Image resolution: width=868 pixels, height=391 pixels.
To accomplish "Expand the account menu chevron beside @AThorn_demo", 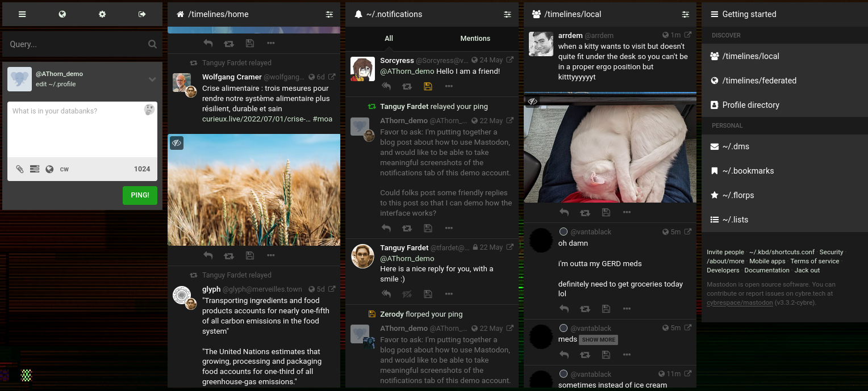I will 152,79.
